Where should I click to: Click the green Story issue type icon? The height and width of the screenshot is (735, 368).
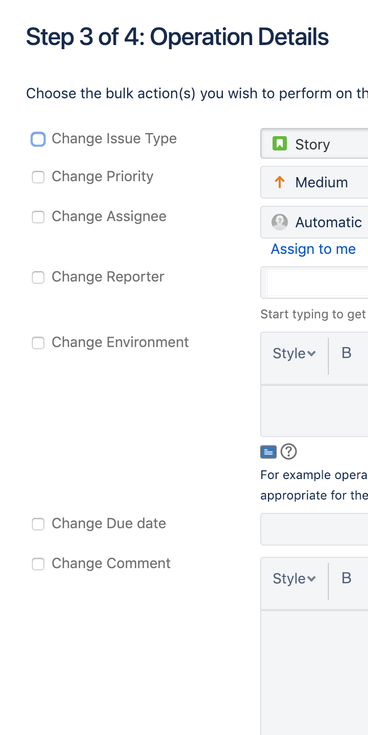(279, 143)
